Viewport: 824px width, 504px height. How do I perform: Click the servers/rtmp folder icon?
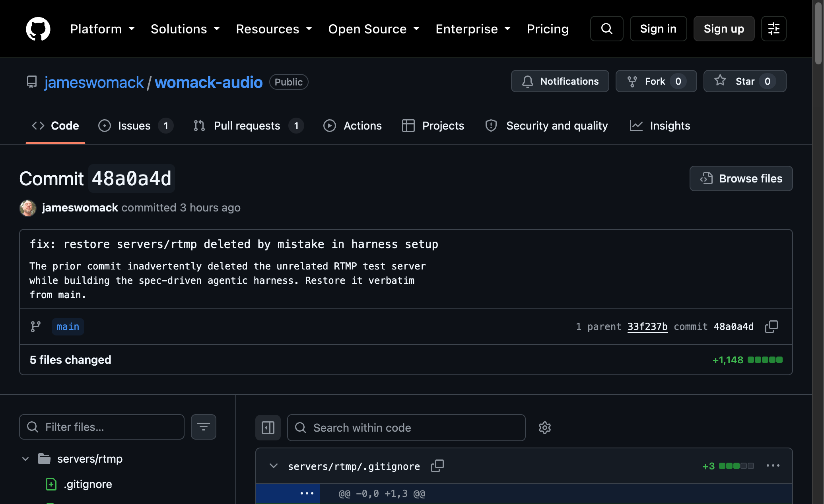[44, 459]
